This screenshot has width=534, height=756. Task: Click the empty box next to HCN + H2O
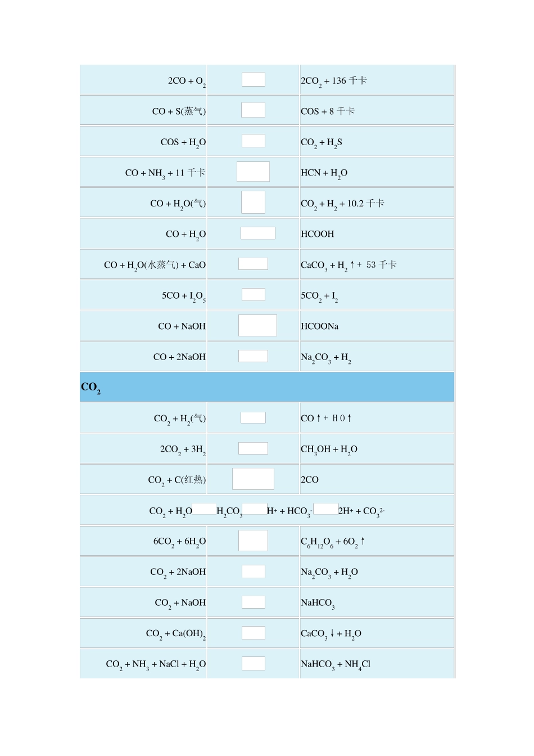253,172
